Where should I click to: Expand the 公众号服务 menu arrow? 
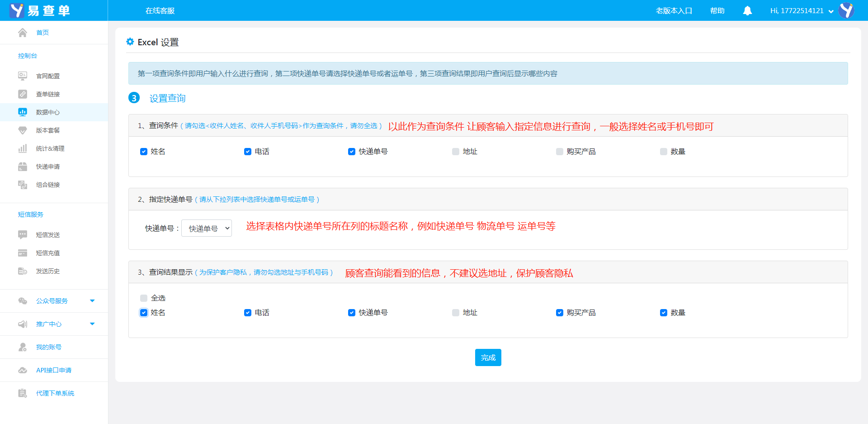click(x=92, y=301)
